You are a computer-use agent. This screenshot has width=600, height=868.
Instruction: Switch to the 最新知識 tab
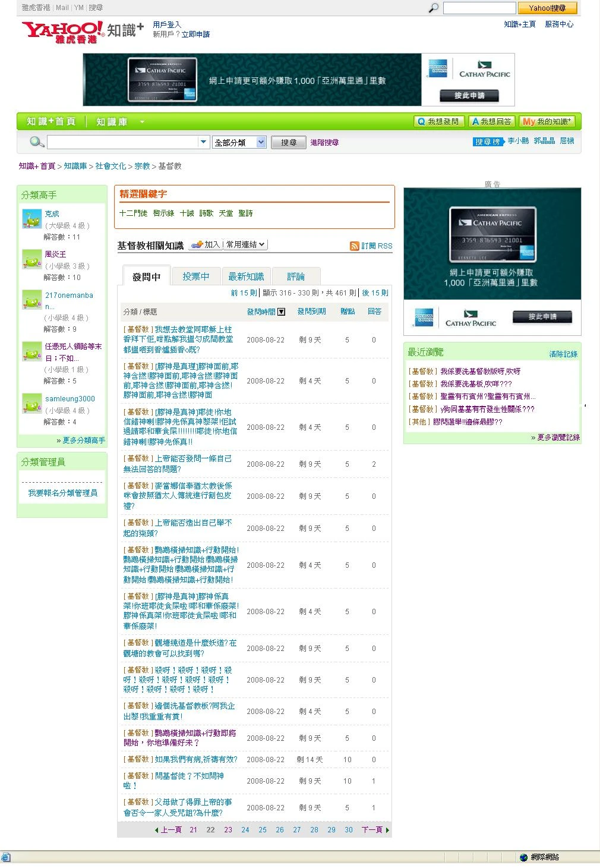[x=246, y=276]
